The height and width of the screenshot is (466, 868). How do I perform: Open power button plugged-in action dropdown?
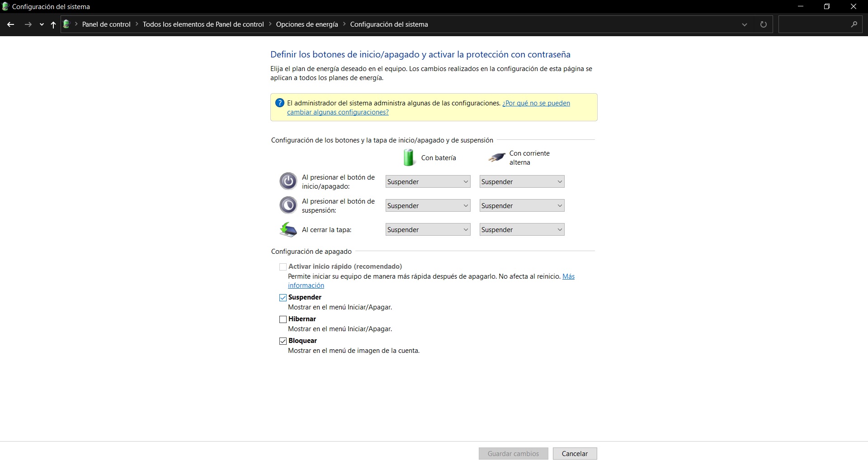522,182
